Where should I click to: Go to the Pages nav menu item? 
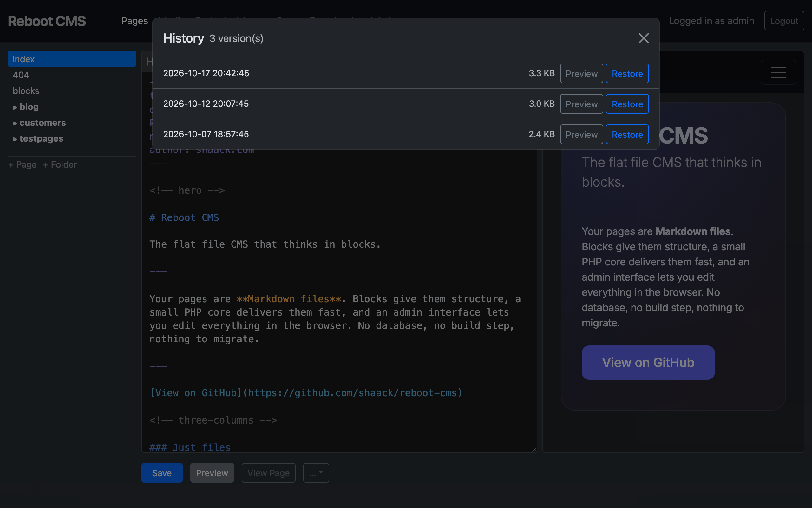click(x=134, y=21)
